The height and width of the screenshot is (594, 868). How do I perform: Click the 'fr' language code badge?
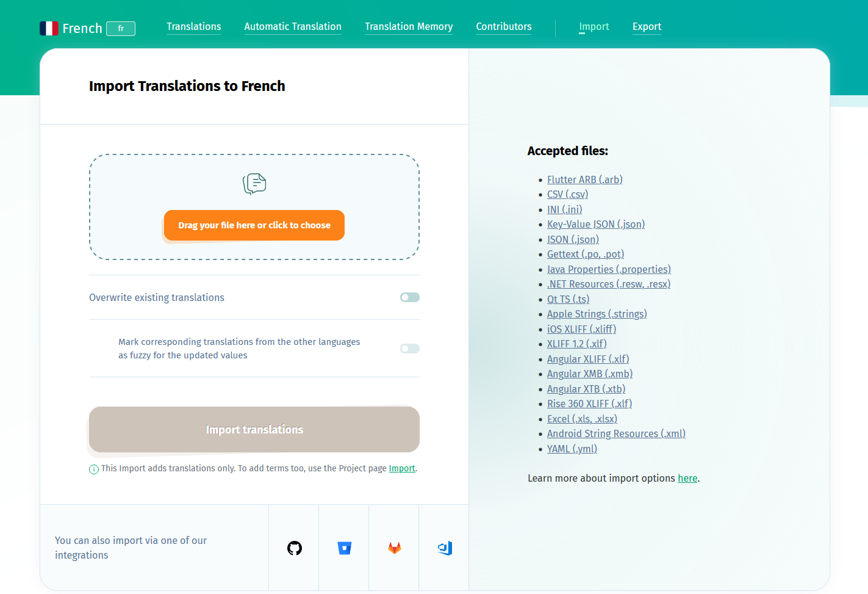(121, 29)
